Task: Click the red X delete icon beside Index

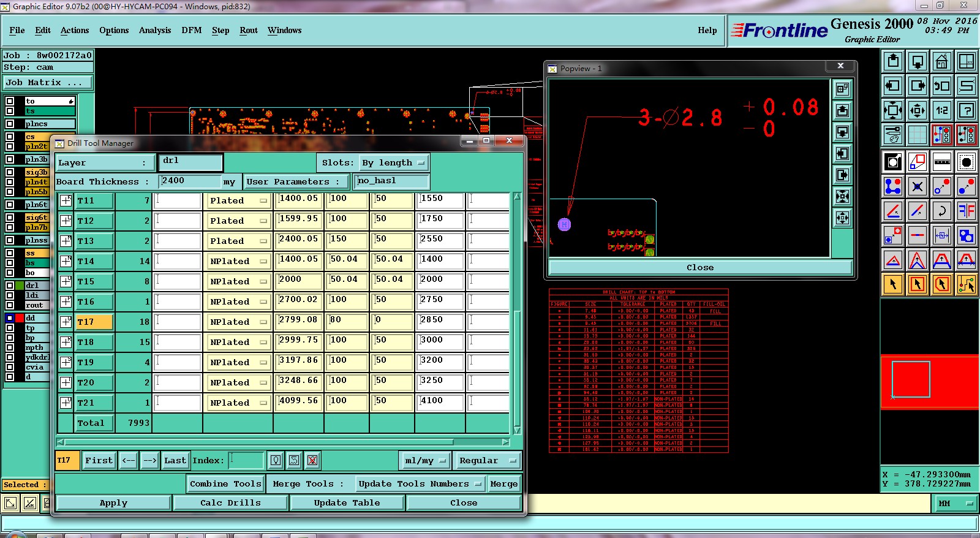Action: coord(312,460)
